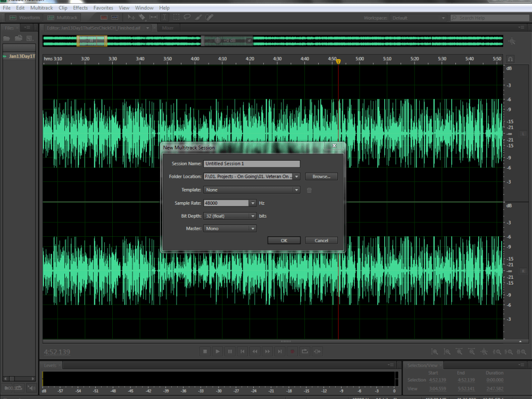Click Zoom In Time icon

tap(460, 352)
